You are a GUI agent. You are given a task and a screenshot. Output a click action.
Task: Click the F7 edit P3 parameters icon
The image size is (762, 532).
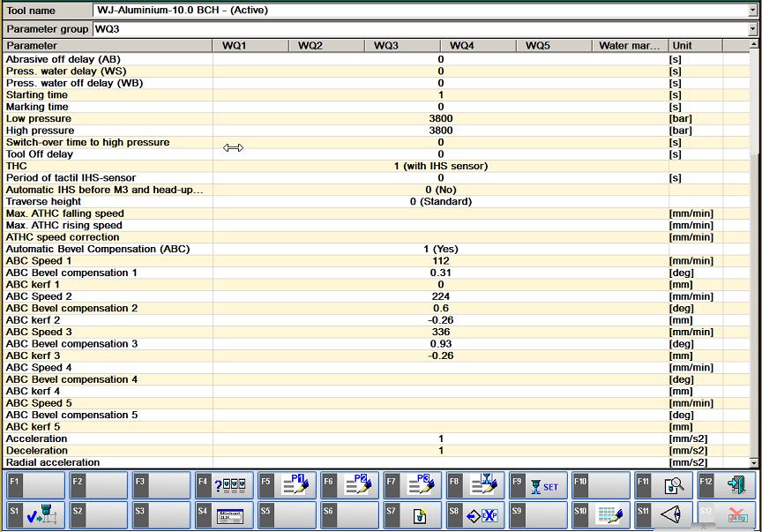421,484
